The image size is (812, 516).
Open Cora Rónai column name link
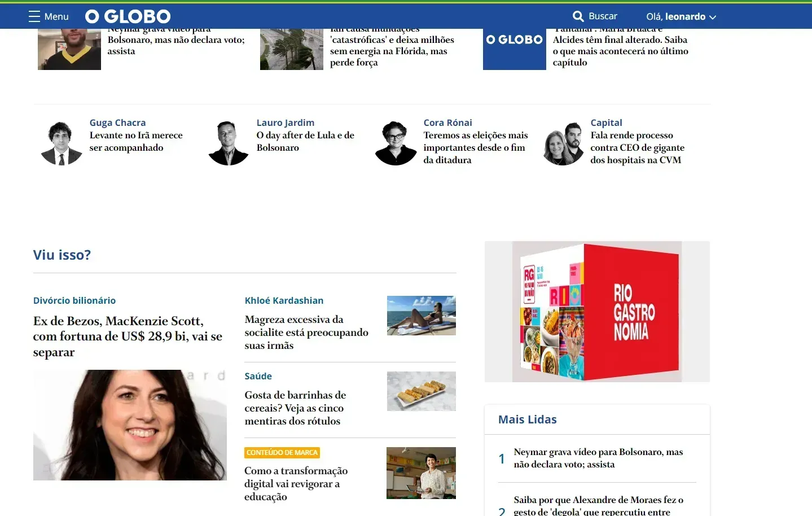[x=448, y=123]
